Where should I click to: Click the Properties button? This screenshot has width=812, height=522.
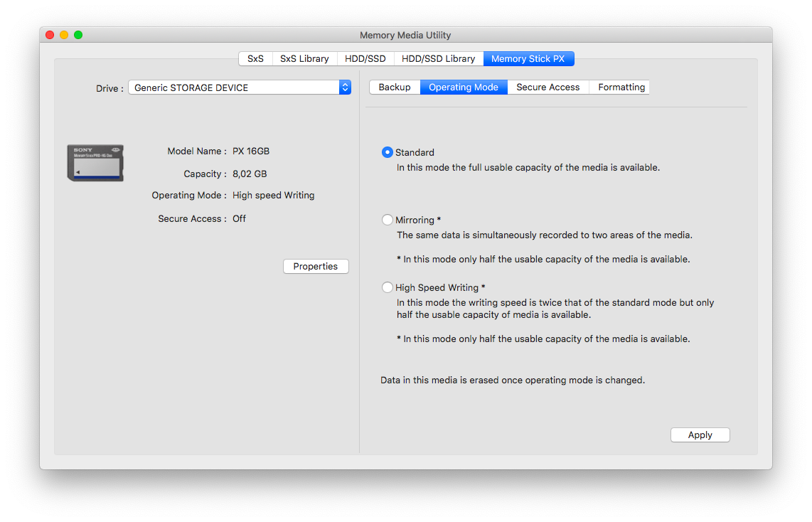click(316, 266)
